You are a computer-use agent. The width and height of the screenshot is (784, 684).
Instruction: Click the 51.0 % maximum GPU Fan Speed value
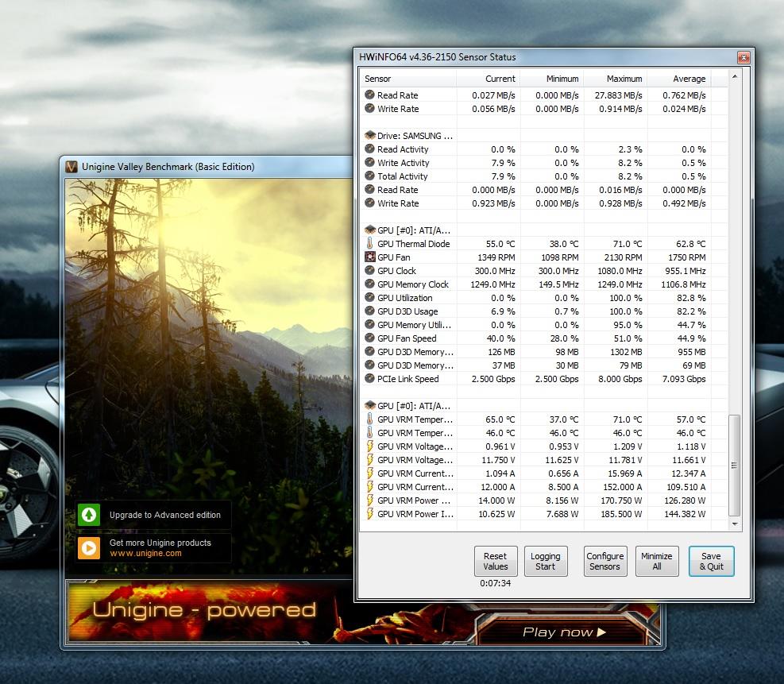coord(628,338)
